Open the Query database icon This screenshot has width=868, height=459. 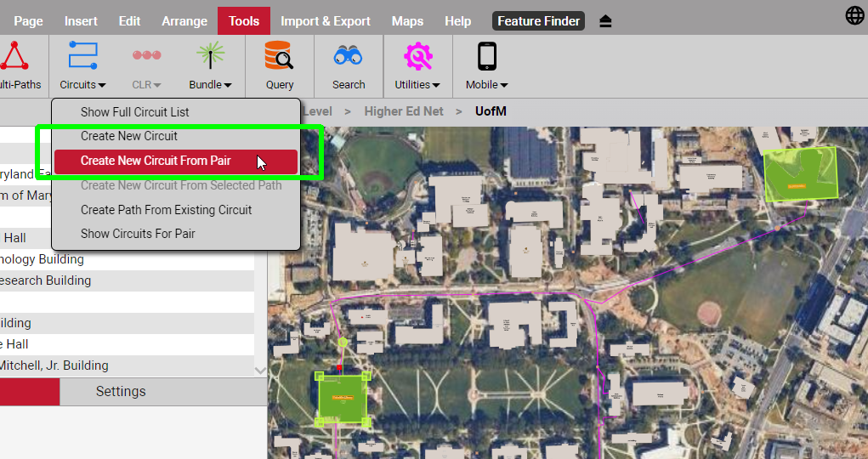279,56
